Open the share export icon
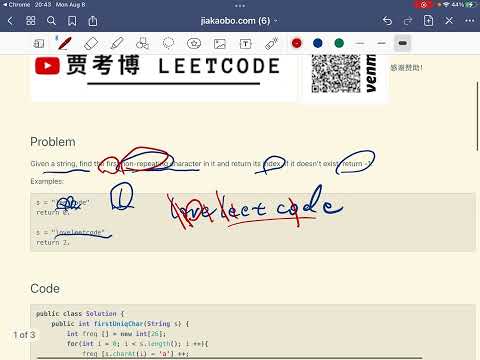Image resolution: width=480 pixels, height=360 pixels. [x=93, y=21]
